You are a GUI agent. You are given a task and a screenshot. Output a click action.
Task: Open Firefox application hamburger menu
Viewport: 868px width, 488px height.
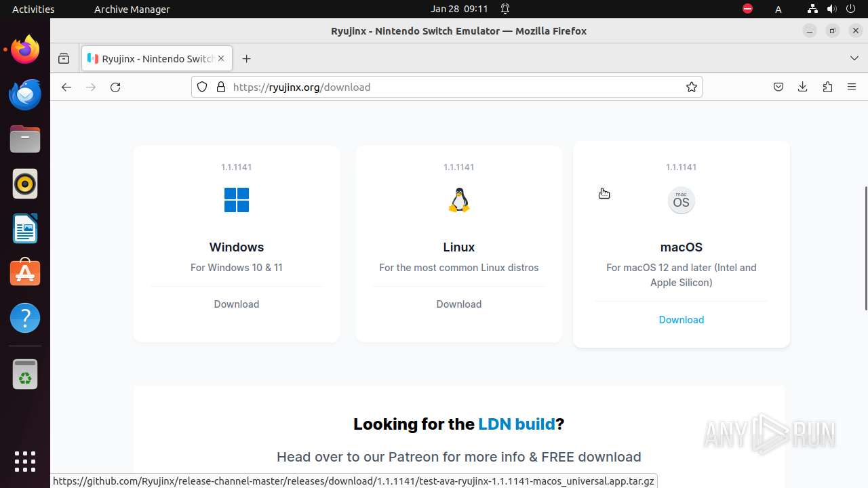[852, 87]
